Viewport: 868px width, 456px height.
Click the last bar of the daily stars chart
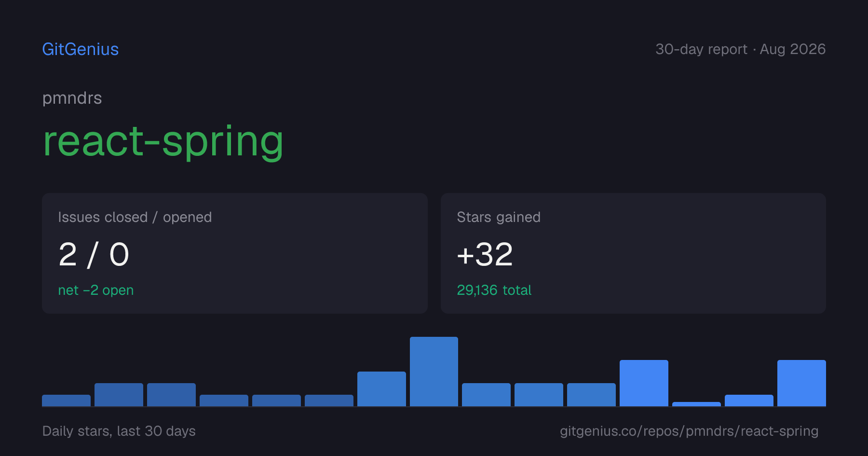coord(801,383)
